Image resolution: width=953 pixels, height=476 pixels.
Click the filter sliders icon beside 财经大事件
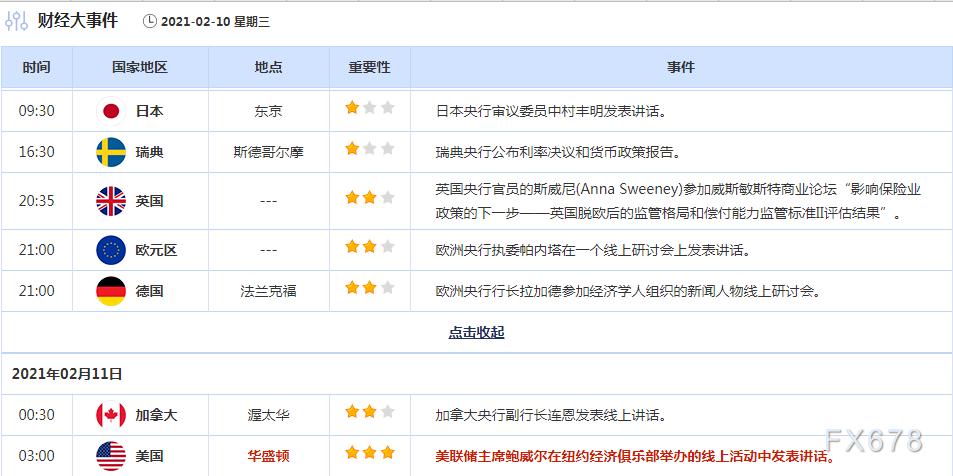[16, 21]
